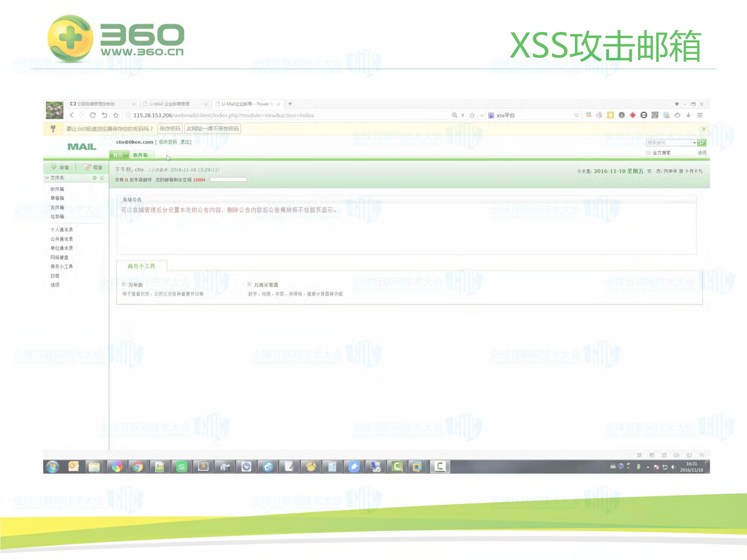Open the browser QR-code icon
Image resolution: width=747 pixels, height=560 pixels.
[x=654, y=115]
